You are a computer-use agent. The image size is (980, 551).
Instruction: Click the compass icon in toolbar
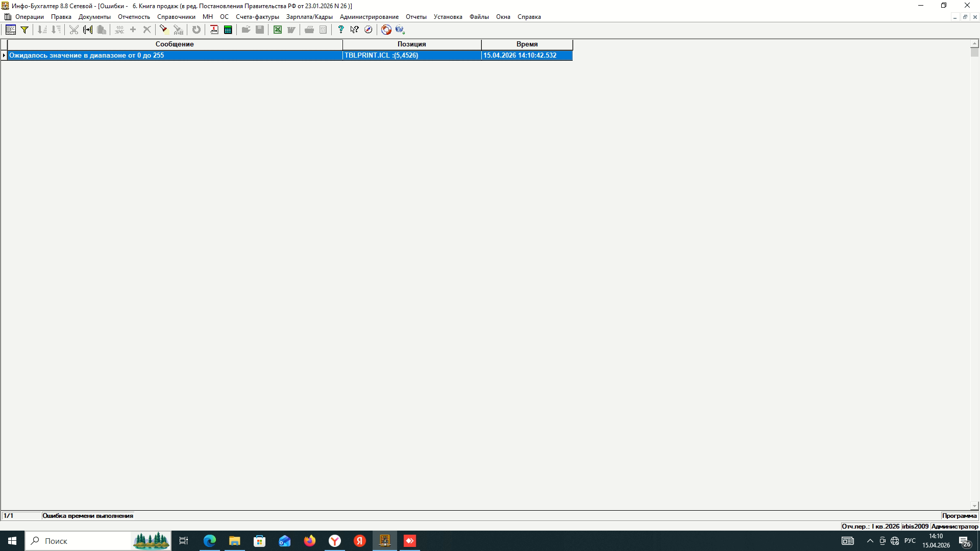click(368, 30)
